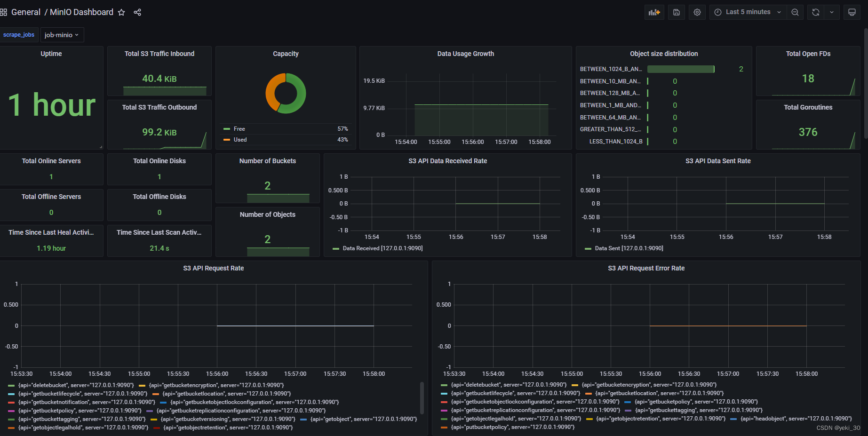Toggle the Data Received series legend
868x436 pixels.
tap(382, 248)
